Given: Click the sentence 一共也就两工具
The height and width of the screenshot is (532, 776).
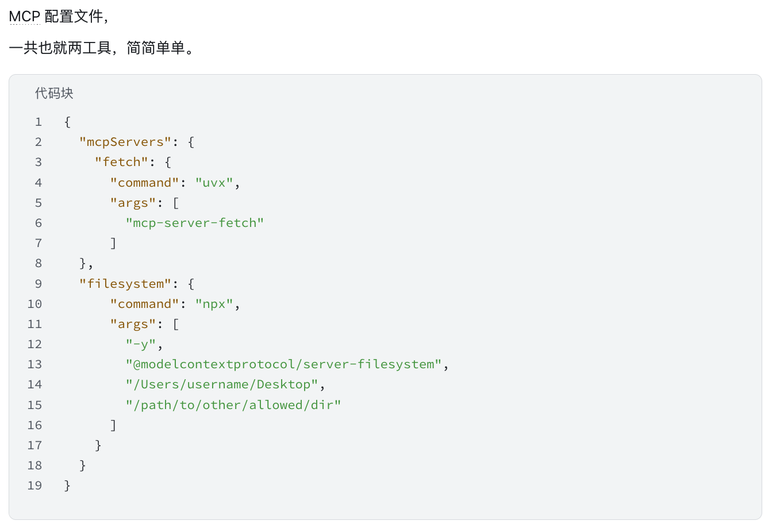Looking at the screenshot, I should [x=60, y=48].
